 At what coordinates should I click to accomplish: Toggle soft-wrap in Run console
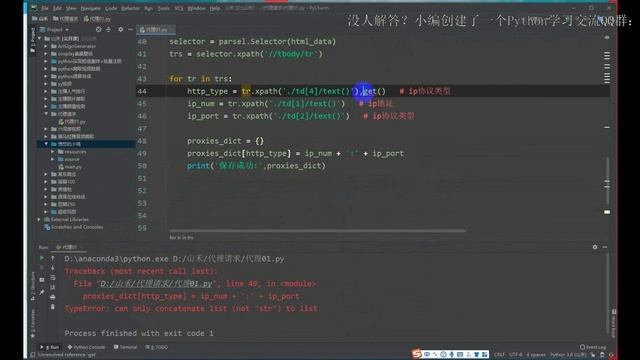tap(53, 278)
